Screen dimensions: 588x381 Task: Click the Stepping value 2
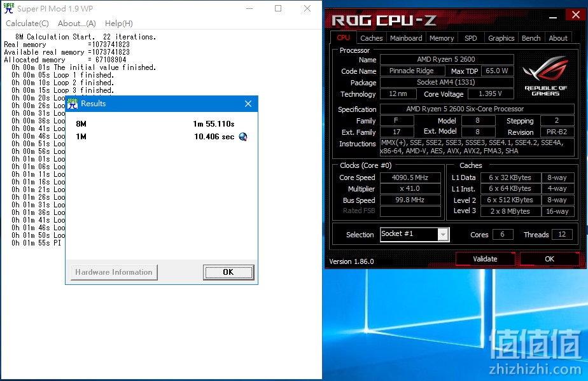[557, 120]
